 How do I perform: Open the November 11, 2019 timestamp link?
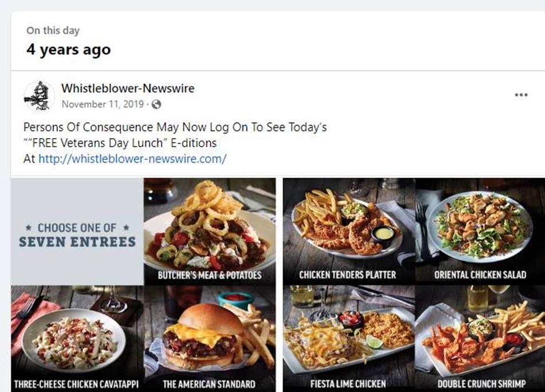(x=103, y=104)
